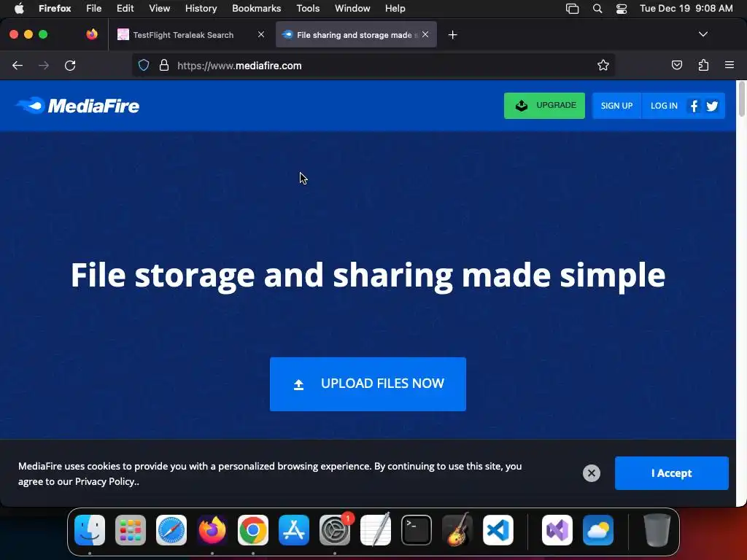Open the tracking protection shield
This screenshot has width=747, height=560.
point(144,65)
